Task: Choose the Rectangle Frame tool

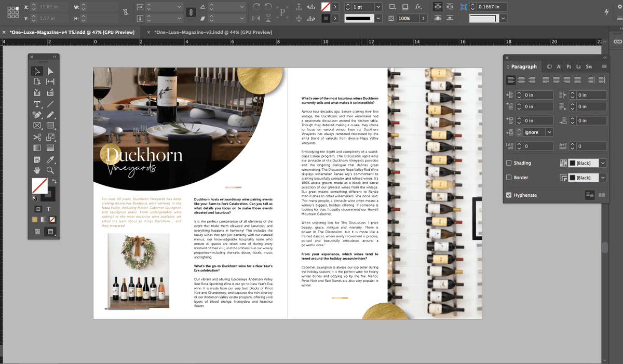Action: [37, 126]
